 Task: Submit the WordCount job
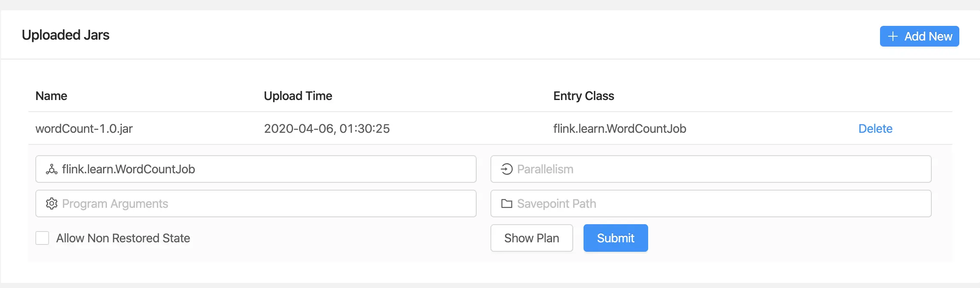[x=615, y=238]
